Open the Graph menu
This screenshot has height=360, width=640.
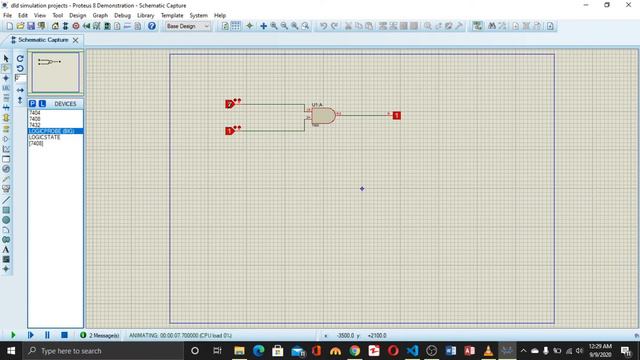[100, 16]
